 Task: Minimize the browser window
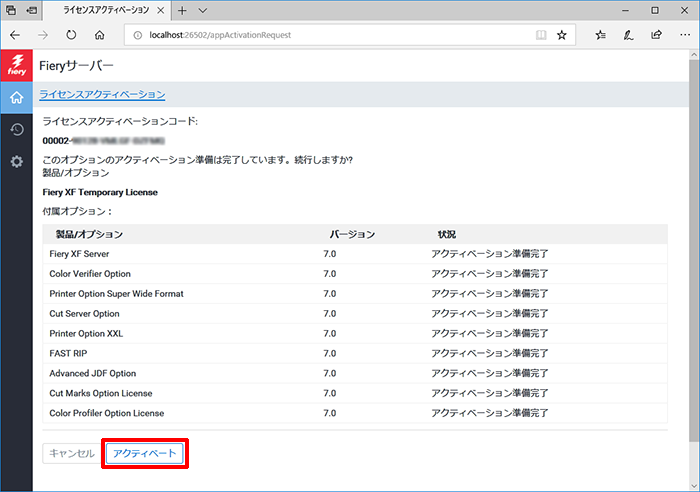coord(625,10)
